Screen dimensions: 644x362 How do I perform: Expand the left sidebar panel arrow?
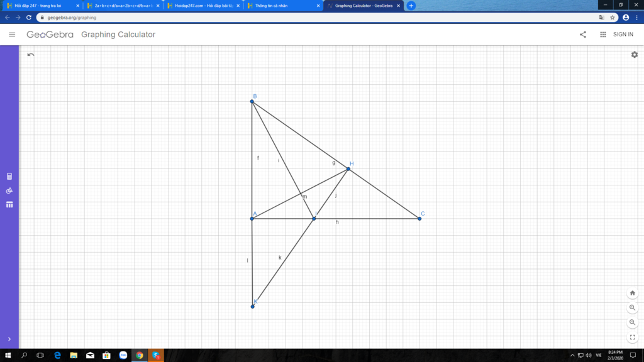coord(9,339)
